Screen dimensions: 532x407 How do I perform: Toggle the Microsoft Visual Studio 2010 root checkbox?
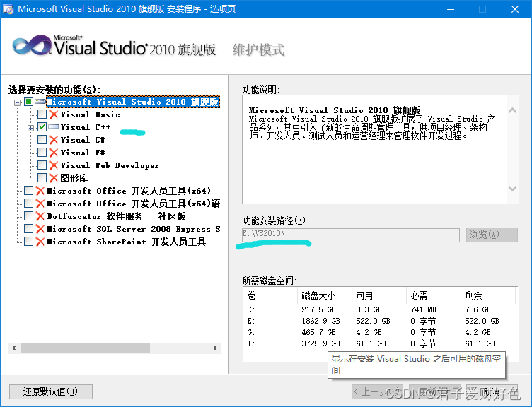pyautogui.click(x=28, y=101)
